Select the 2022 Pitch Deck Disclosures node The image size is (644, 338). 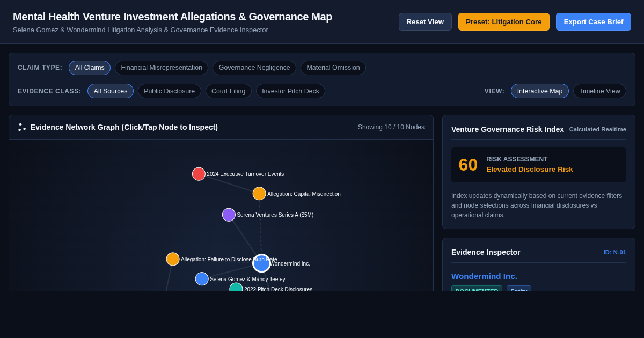coord(236,288)
